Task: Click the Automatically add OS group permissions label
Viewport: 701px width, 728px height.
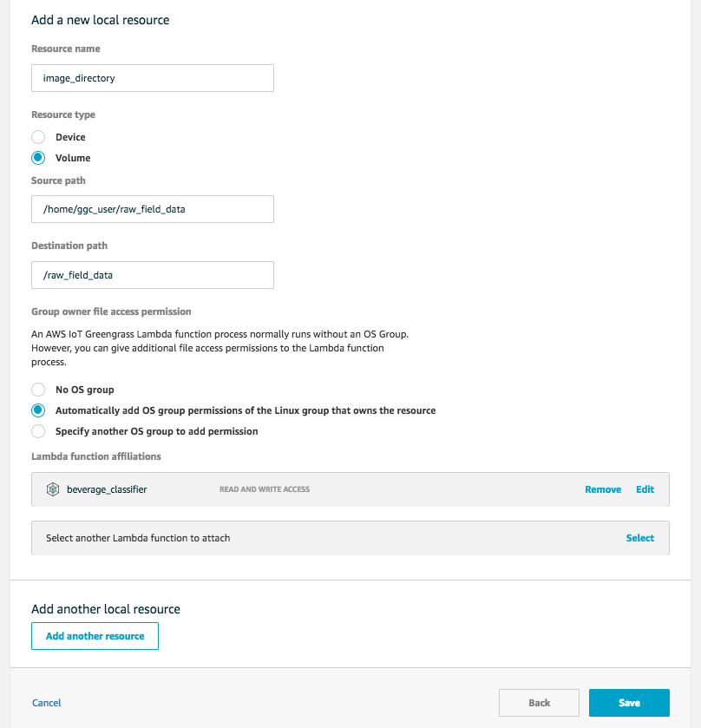Action: pyautogui.click(x=246, y=410)
